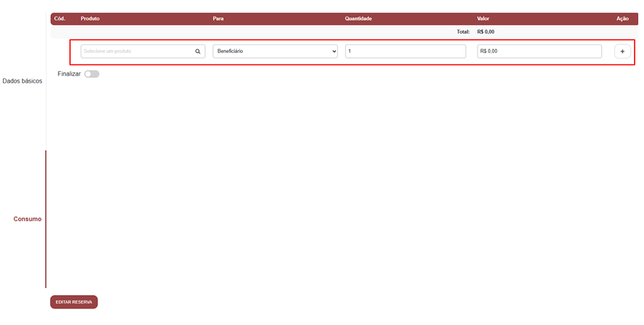Click the Quantidade column header
Viewport: 644px width, 325px height.
pos(358,19)
